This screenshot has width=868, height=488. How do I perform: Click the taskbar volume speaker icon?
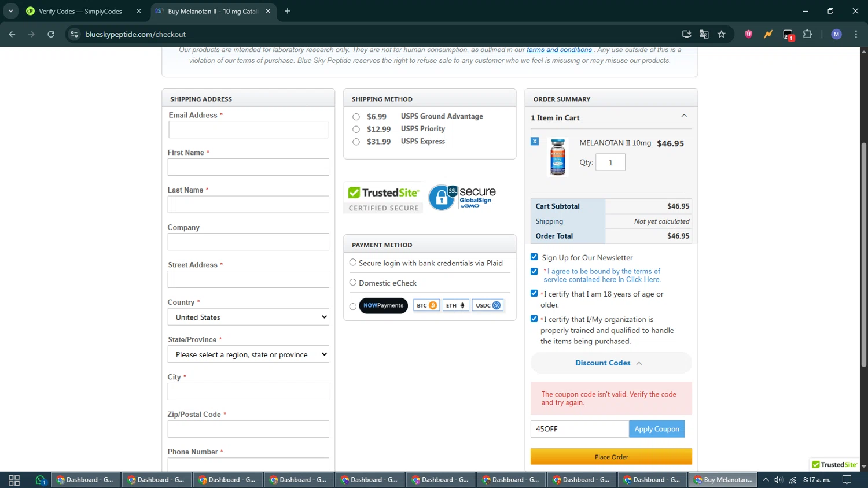(x=778, y=480)
